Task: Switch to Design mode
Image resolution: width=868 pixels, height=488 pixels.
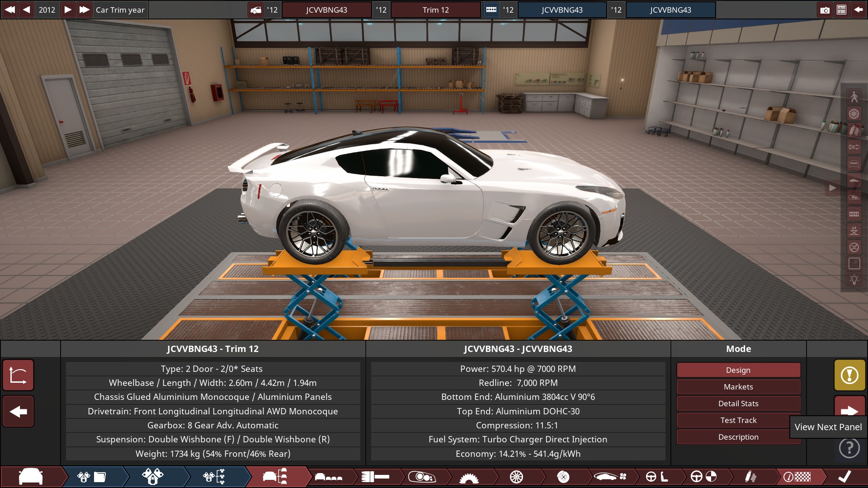Action: (738, 370)
